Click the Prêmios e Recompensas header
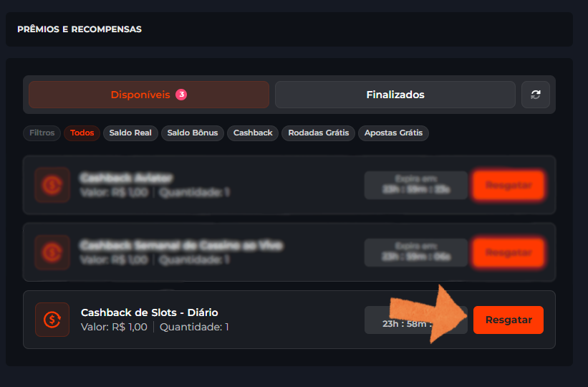Image resolution: width=588 pixels, height=387 pixels. coord(79,29)
